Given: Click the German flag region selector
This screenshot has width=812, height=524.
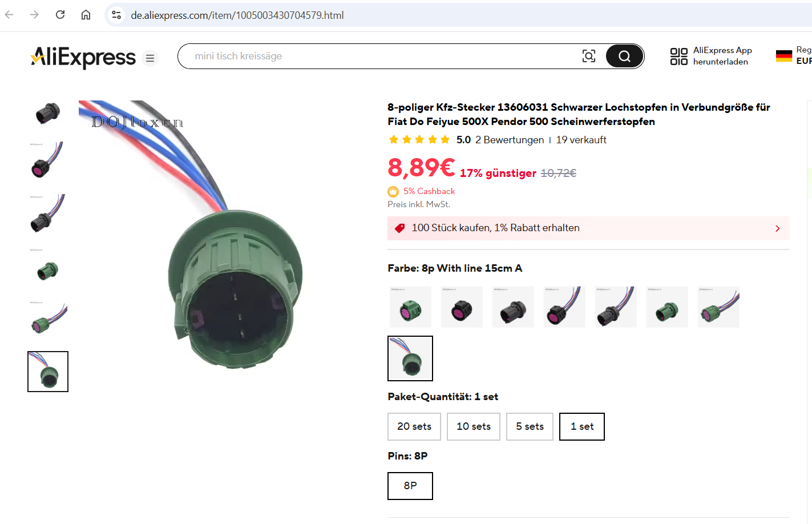Looking at the screenshot, I should (x=784, y=56).
